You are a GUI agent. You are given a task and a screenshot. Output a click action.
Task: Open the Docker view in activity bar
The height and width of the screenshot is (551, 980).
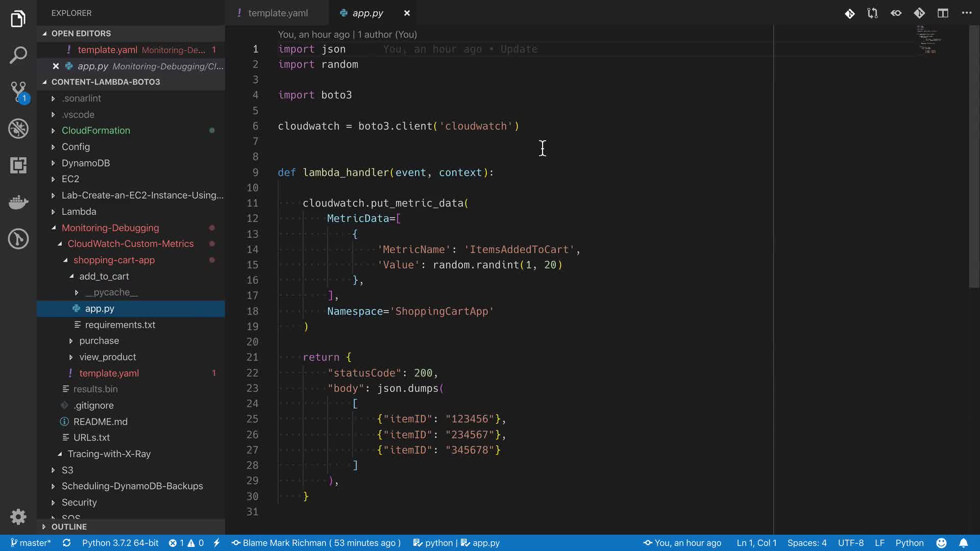pyautogui.click(x=18, y=202)
